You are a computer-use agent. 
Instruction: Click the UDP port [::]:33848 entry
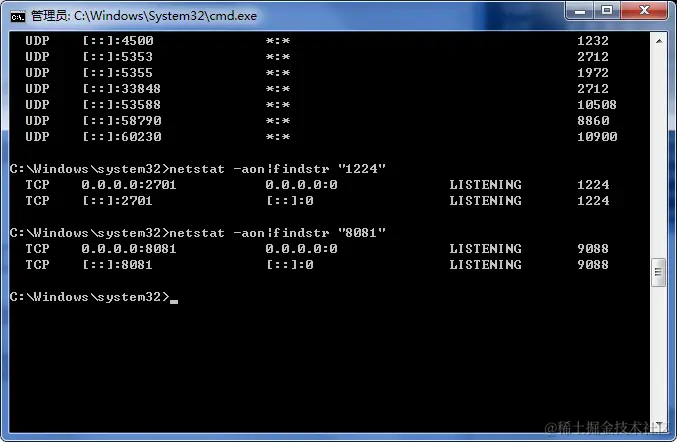(121, 88)
